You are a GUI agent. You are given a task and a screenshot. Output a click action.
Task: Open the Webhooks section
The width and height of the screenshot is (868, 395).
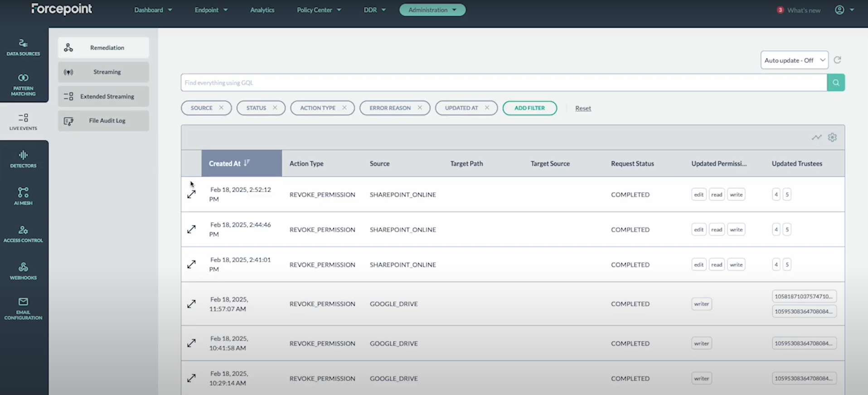(x=23, y=271)
